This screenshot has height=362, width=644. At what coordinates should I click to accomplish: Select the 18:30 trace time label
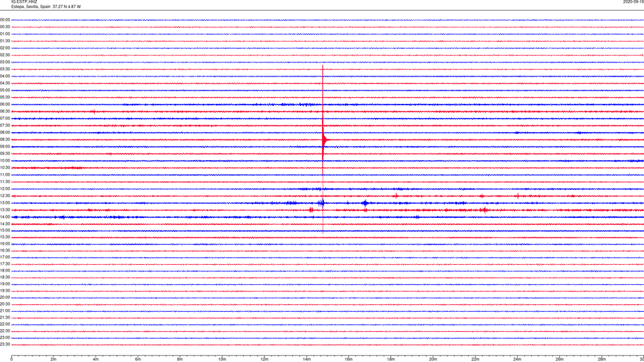[x=5, y=278]
